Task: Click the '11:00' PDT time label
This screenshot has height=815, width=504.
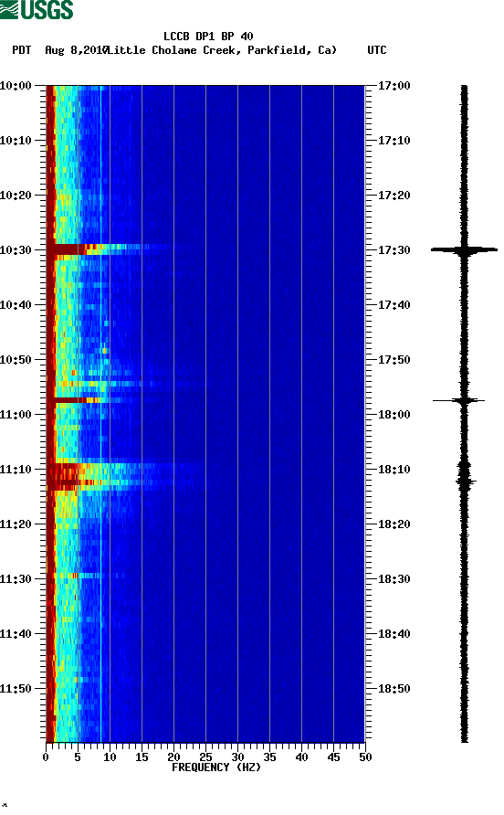Action: (x=16, y=415)
